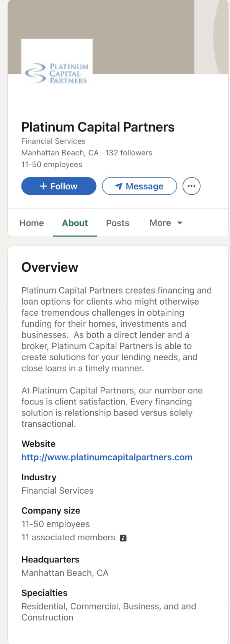Viewport: 230px width, 644px height.
Task: Click the Platinum Capital Partners logo
Action: pos(57,73)
